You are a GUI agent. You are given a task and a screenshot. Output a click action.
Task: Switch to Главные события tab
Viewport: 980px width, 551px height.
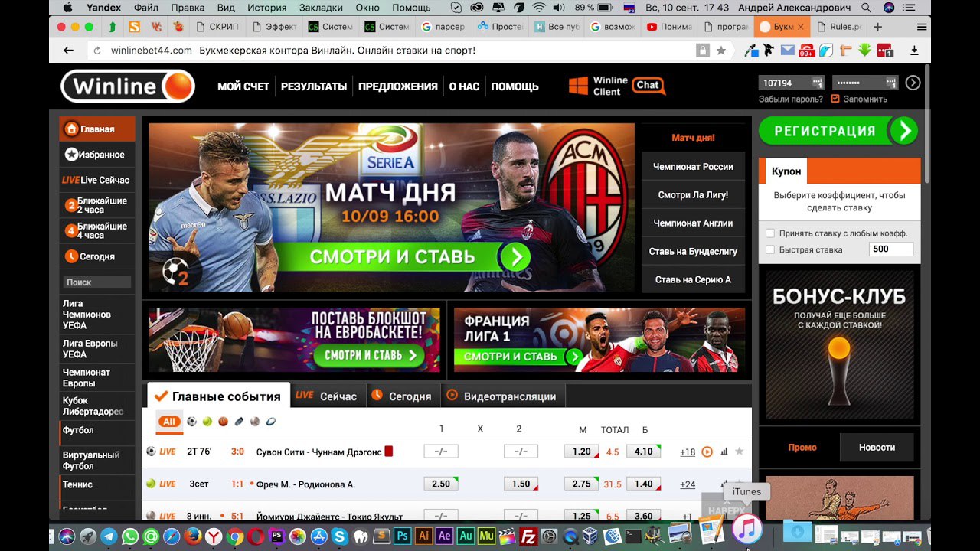point(218,396)
